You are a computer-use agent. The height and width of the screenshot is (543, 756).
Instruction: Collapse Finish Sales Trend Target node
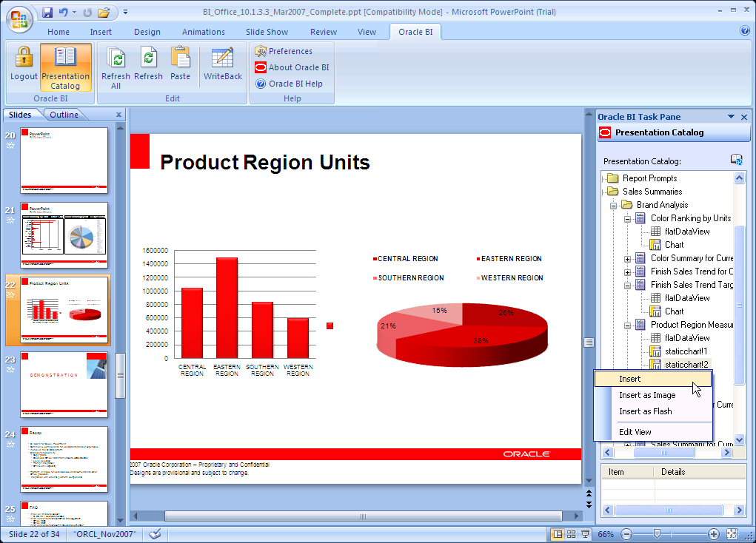pos(627,286)
